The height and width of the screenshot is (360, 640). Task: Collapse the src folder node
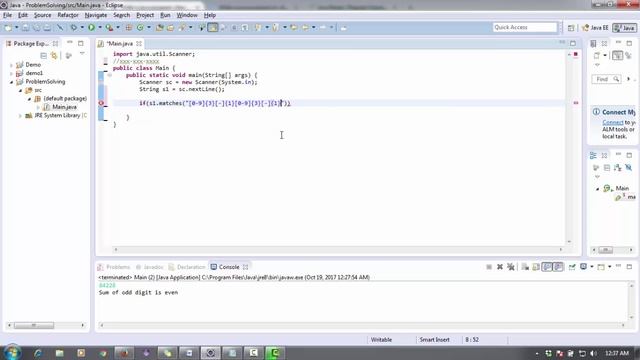pyautogui.click(x=20, y=90)
